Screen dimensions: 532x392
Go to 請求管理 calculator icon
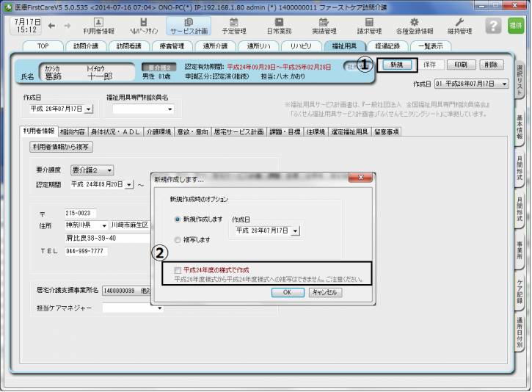[368, 26]
